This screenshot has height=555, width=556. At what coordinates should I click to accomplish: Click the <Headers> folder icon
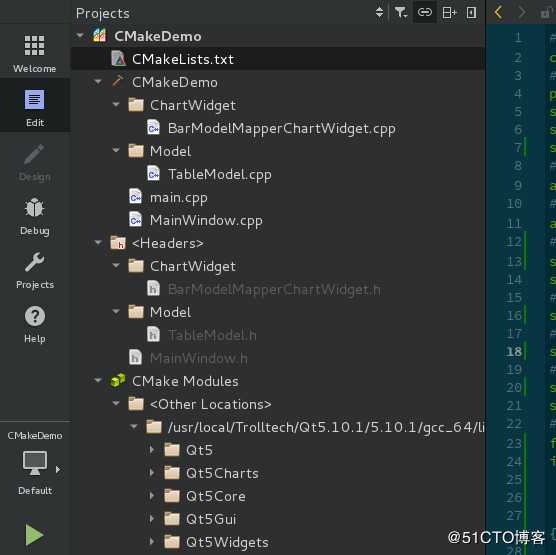[118, 243]
